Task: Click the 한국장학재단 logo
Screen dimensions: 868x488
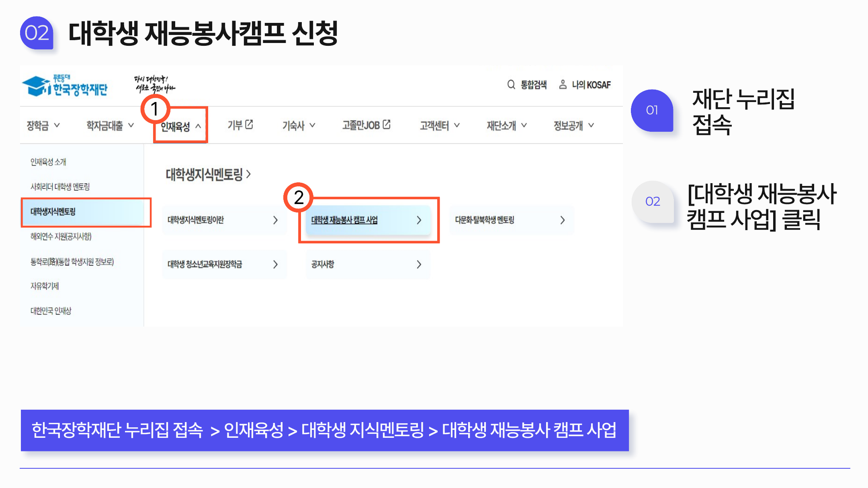Action: 65,86
